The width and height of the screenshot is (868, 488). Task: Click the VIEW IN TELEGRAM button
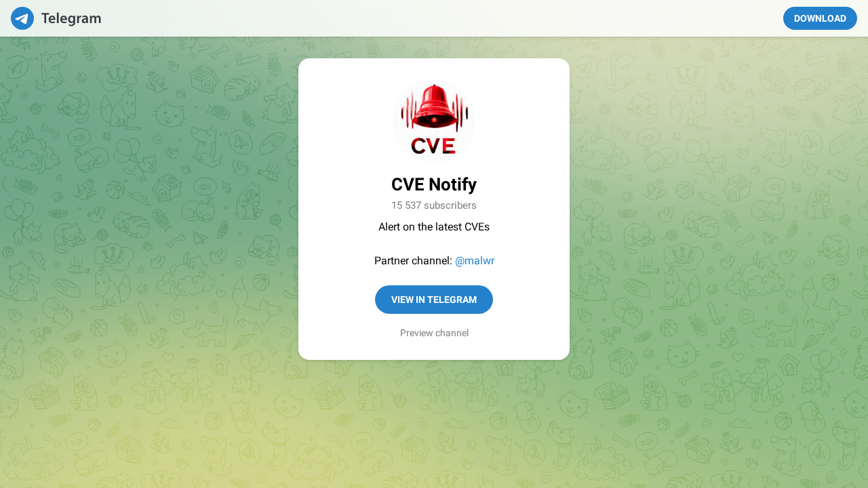pyautogui.click(x=434, y=300)
